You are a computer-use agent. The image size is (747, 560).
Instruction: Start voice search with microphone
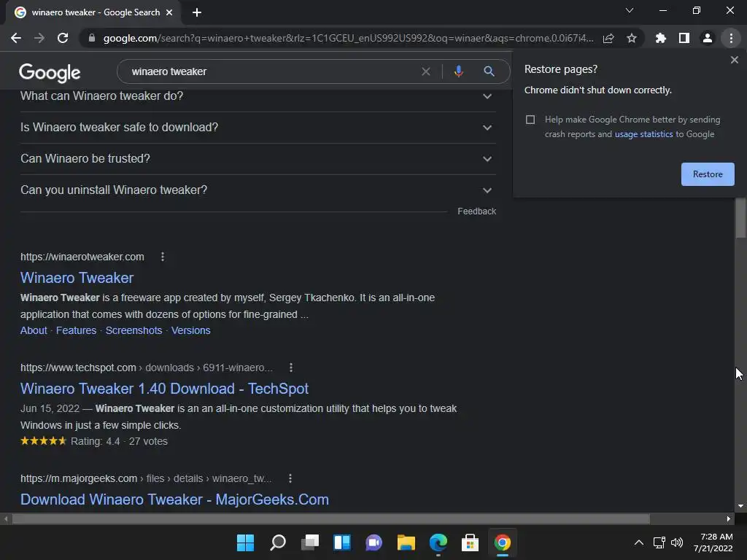[x=458, y=71]
